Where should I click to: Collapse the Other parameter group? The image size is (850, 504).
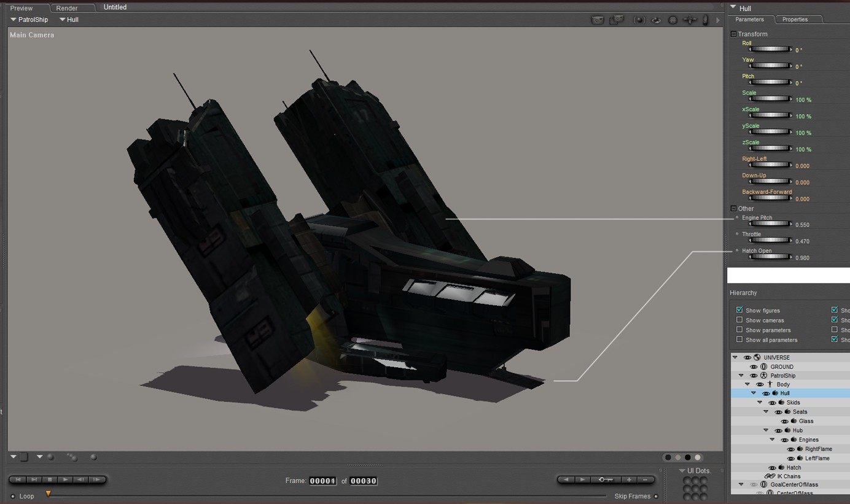pos(733,209)
